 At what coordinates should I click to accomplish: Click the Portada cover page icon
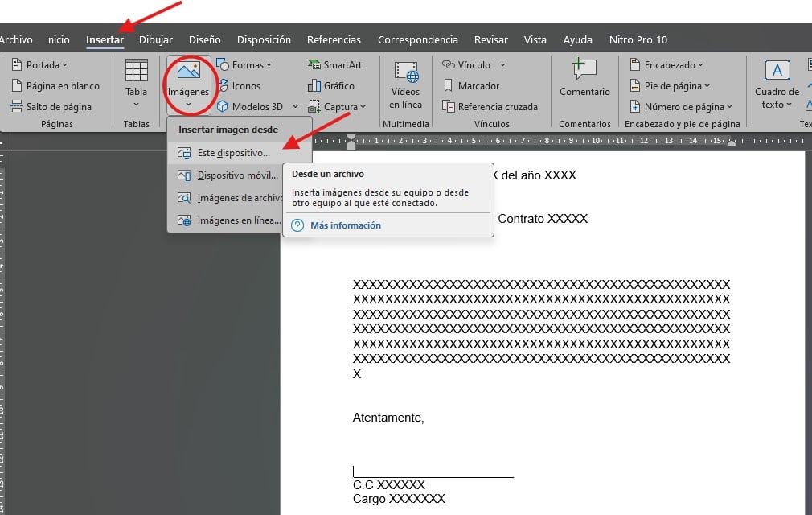pos(17,64)
